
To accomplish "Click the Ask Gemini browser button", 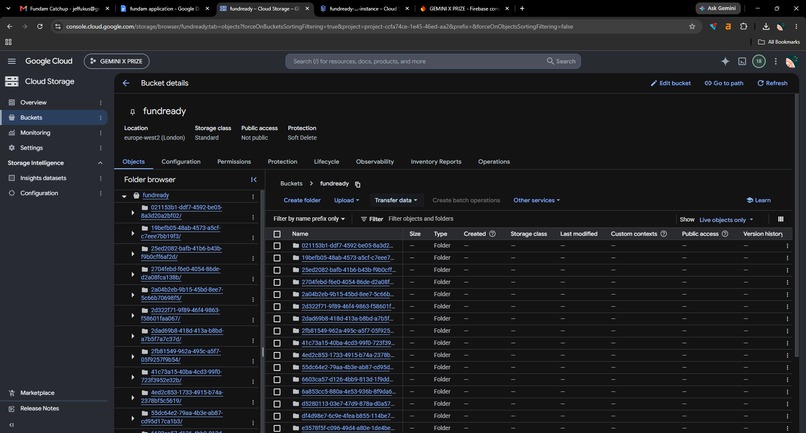I will tap(718, 8).
